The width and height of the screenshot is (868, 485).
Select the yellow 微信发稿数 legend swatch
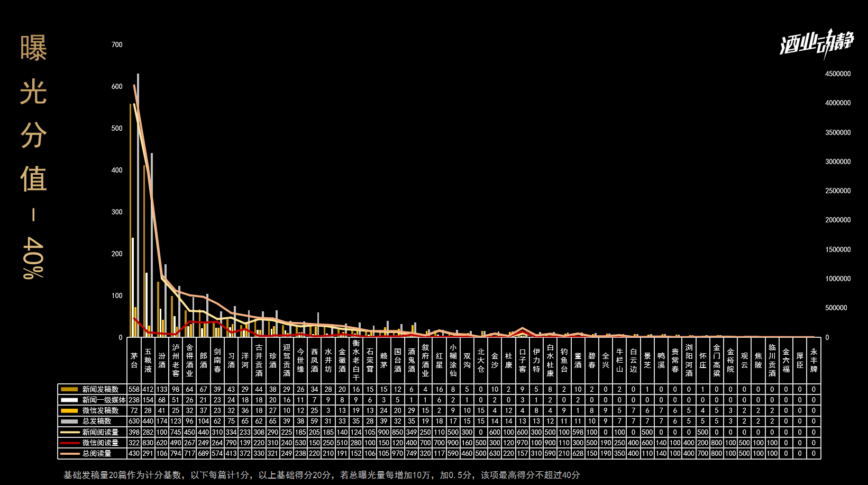pos(69,410)
